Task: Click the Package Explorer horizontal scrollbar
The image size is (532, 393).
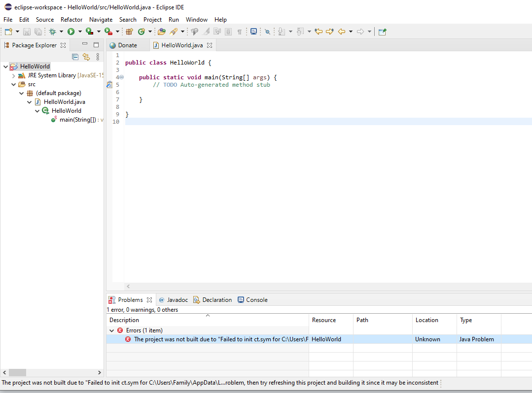Action: (x=17, y=373)
